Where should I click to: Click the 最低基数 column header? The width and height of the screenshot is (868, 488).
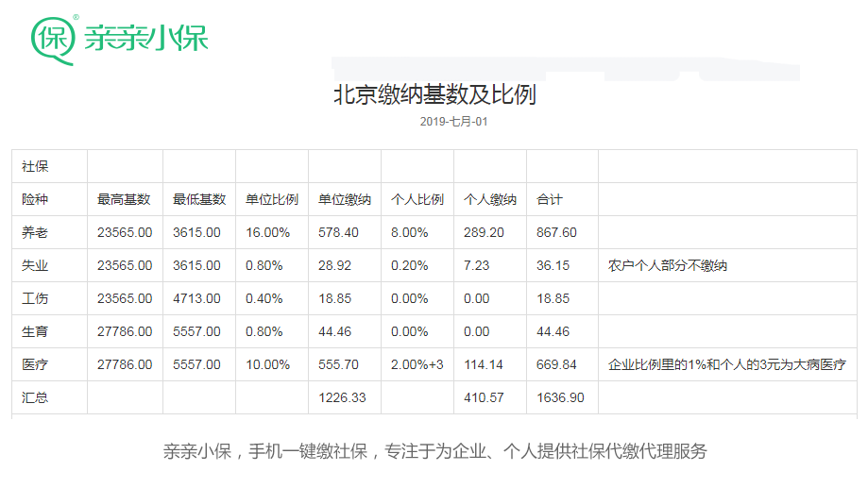point(199,199)
